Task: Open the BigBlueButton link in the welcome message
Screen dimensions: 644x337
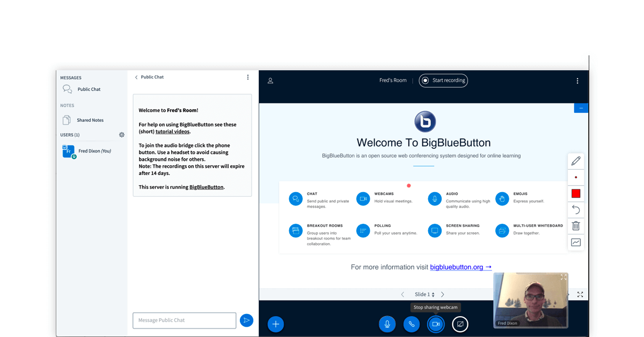Action: coord(207,187)
